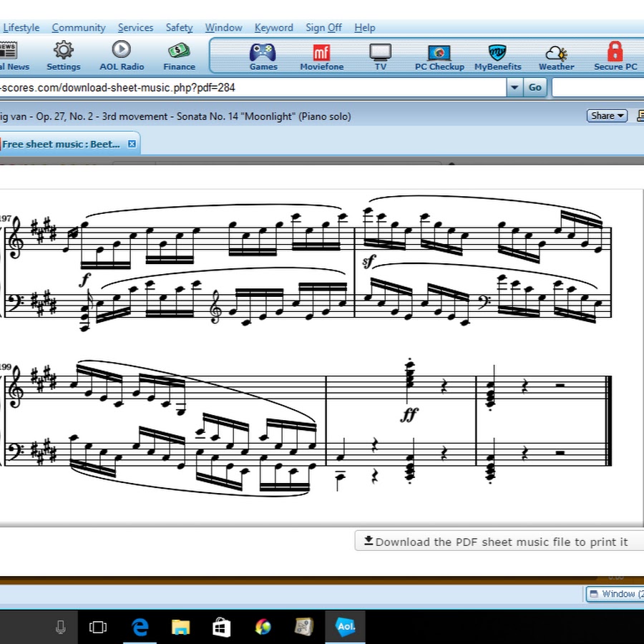Click the AOL app taskbar icon
The height and width of the screenshot is (644, 644).
point(346,627)
